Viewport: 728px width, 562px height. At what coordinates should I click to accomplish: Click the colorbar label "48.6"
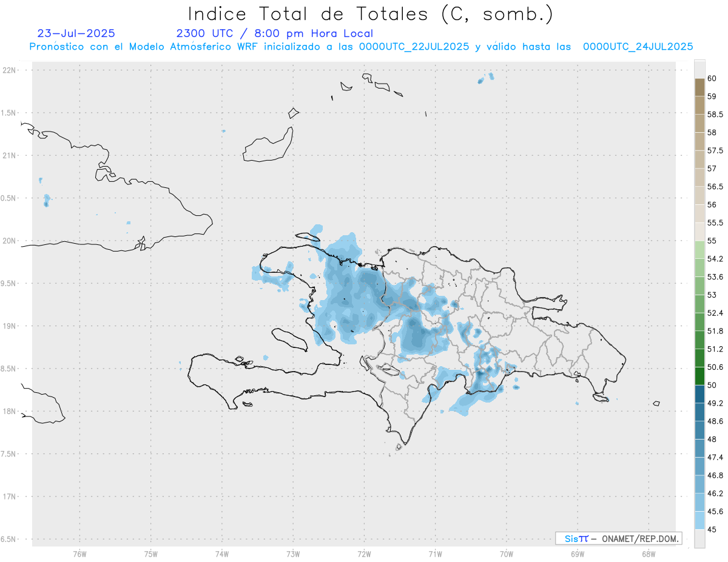tap(715, 421)
